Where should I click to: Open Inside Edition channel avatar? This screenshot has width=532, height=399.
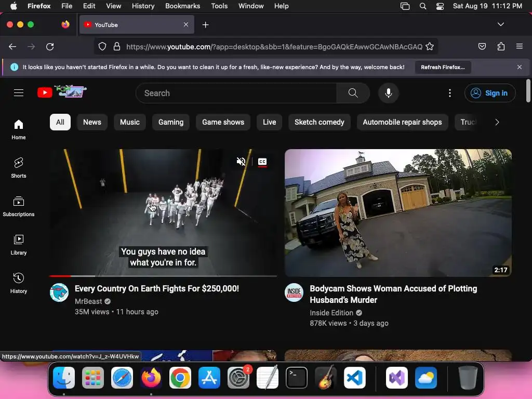click(294, 292)
